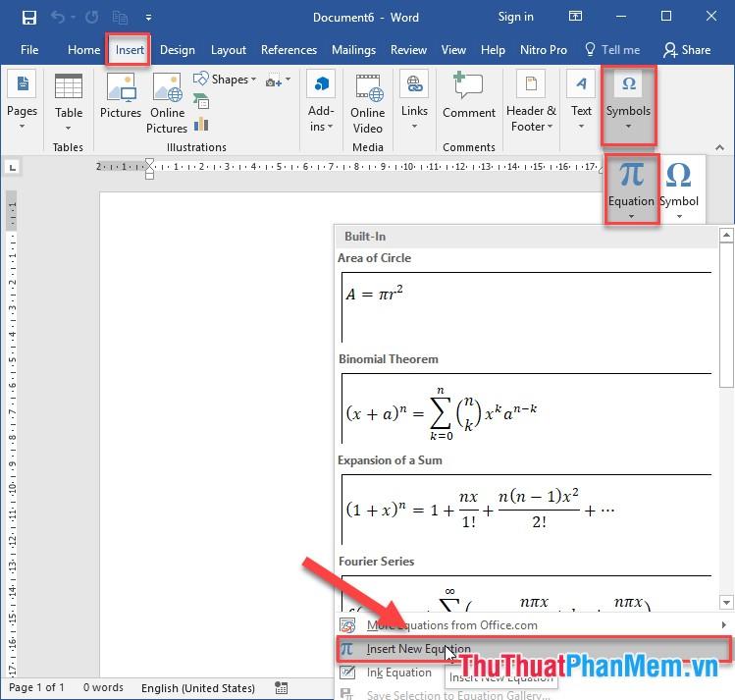Open the Online Pictures tool
This screenshot has width=735, height=700.
tap(167, 103)
